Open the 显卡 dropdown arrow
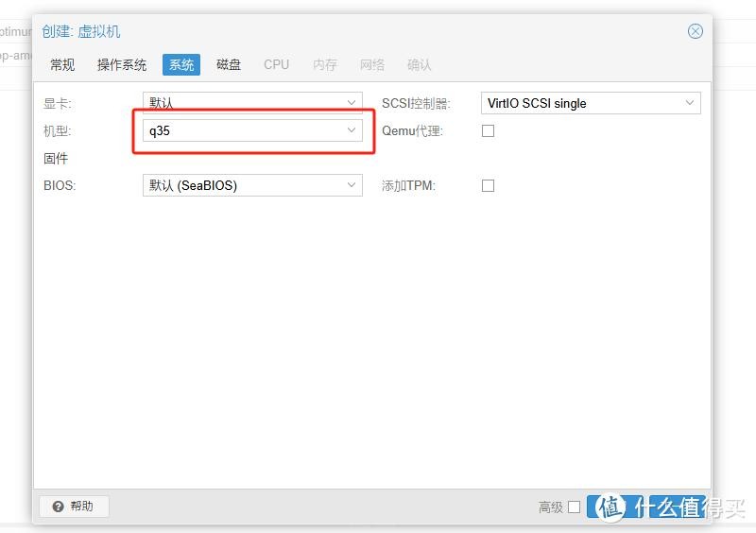 click(352, 103)
